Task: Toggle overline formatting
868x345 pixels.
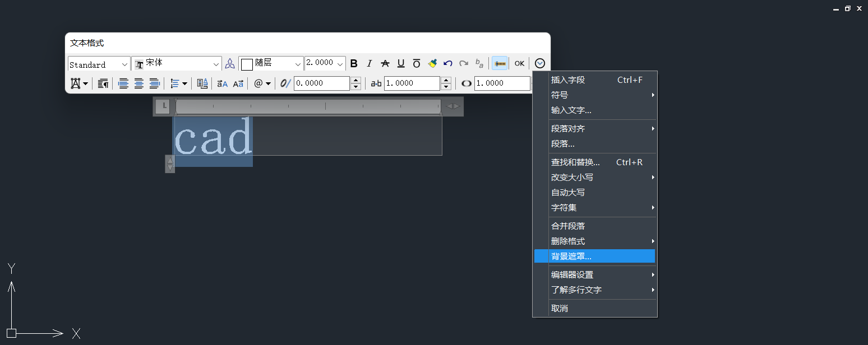Action: click(417, 63)
